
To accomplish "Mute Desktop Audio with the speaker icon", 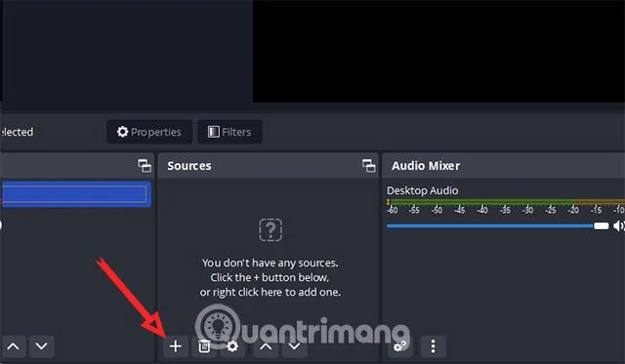I will click(618, 226).
